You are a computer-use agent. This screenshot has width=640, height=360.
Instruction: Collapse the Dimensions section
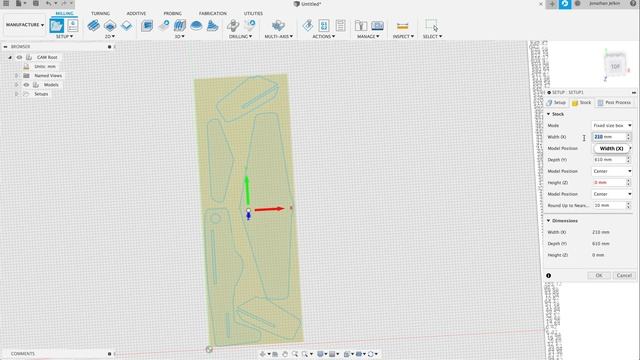pyautogui.click(x=549, y=221)
